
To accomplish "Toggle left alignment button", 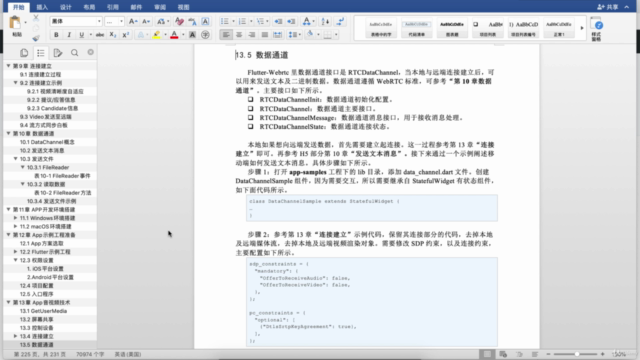I will click(226, 35).
